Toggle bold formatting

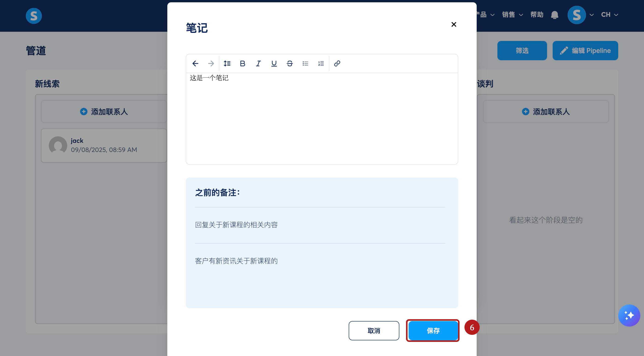tap(243, 63)
